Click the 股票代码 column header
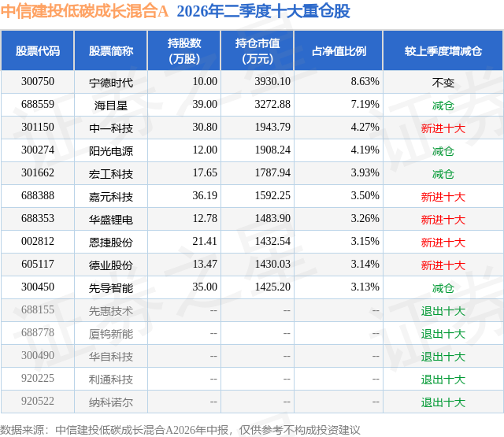Viewport: 504px width, 437px height. 38,50
